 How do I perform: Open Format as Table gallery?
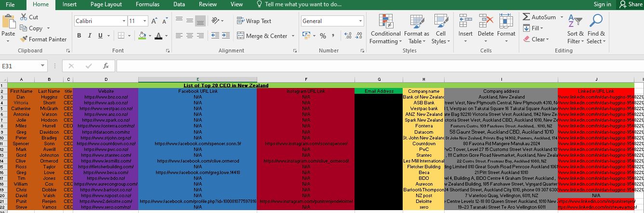coord(416,29)
